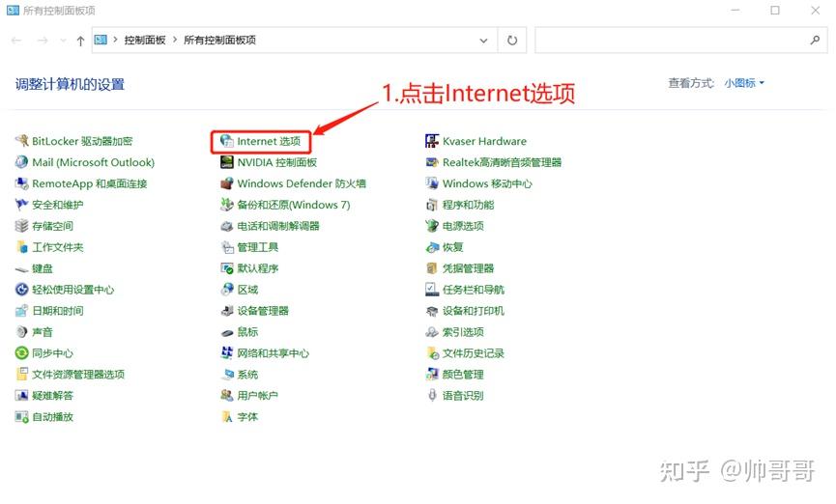Click the 日期和时间 icon
The height and width of the screenshot is (504, 836).
(x=21, y=311)
